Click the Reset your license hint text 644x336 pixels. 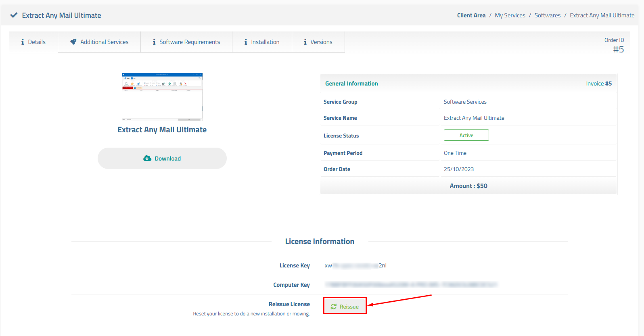pos(251,314)
